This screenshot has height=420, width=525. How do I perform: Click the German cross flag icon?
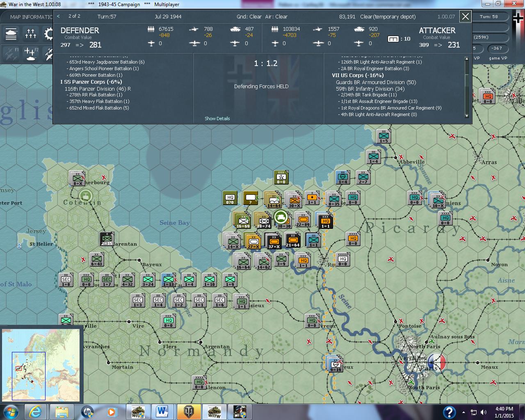pyautogui.click(x=518, y=18)
